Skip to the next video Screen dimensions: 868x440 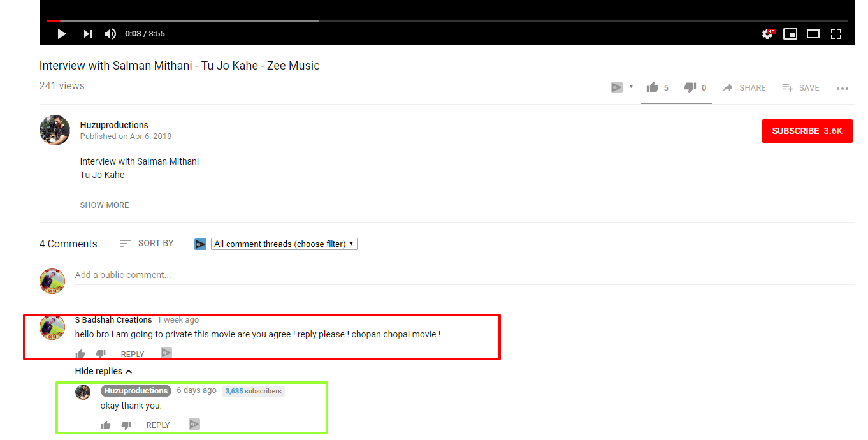[87, 34]
